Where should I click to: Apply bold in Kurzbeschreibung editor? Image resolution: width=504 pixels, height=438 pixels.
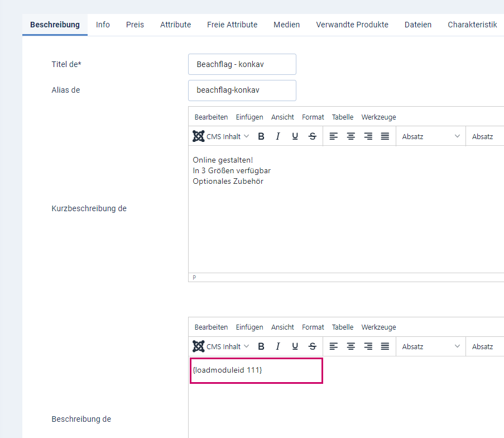point(261,136)
